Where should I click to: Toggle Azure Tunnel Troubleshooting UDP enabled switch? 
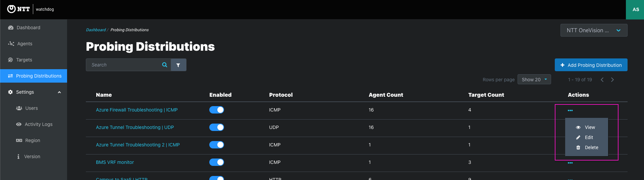pyautogui.click(x=217, y=127)
